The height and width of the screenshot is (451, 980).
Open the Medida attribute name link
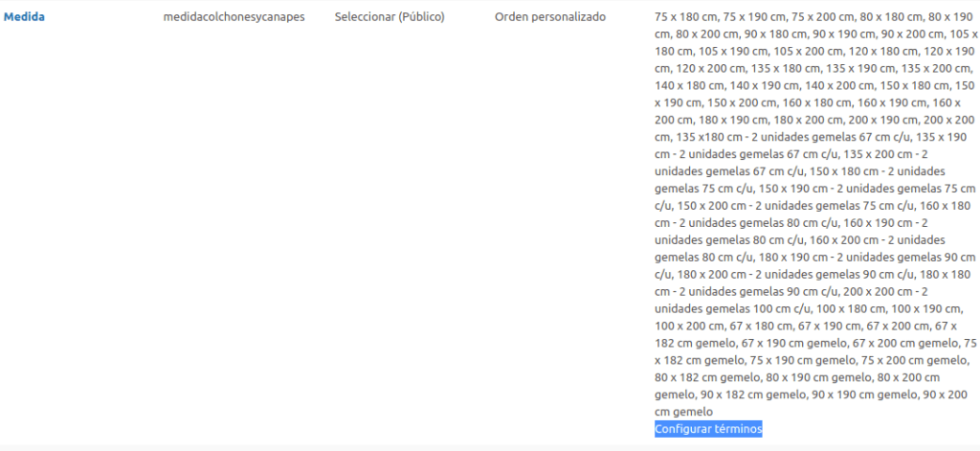click(24, 17)
